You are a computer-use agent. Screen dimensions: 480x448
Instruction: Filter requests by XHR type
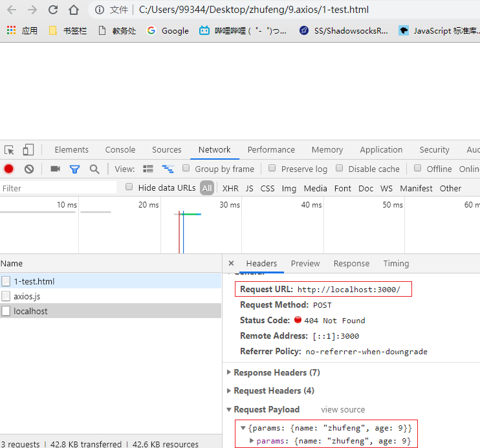[x=230, y=188]
